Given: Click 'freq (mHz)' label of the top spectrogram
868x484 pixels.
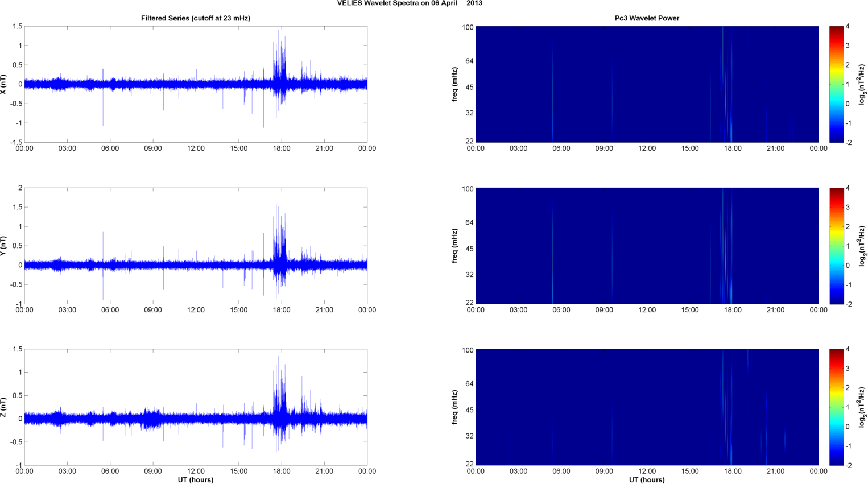Looking at the screenshot, I should pos(455,84).
